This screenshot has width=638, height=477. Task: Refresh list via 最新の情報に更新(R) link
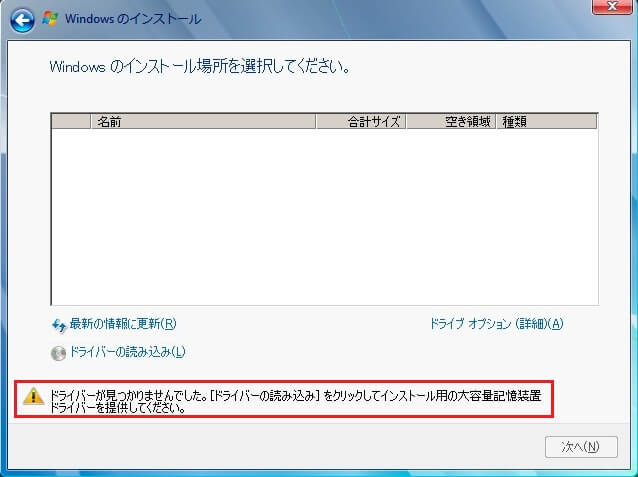(123, 324)
